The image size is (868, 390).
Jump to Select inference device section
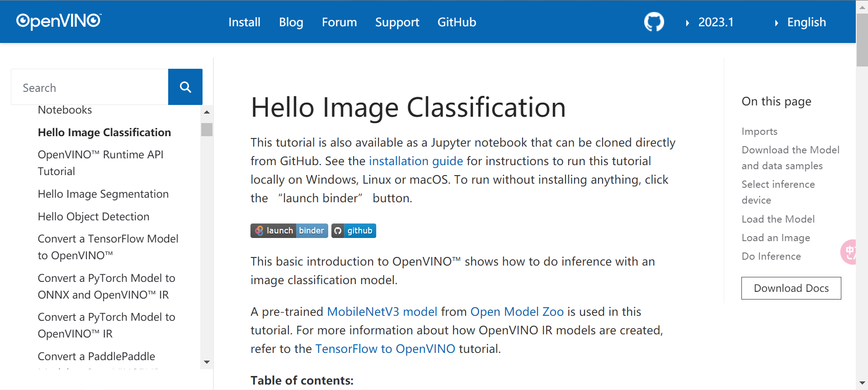[778, 192]
